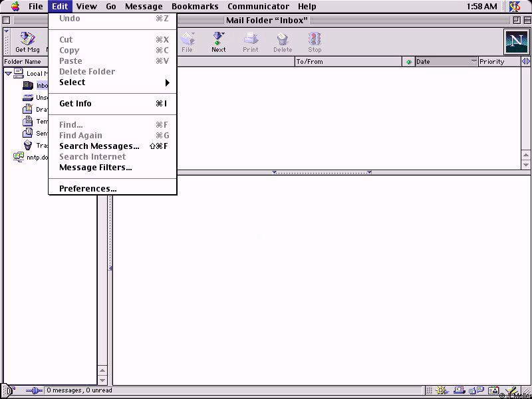
Task: Click the Next message toolbar icon
Action: click(x=218, y=41)
